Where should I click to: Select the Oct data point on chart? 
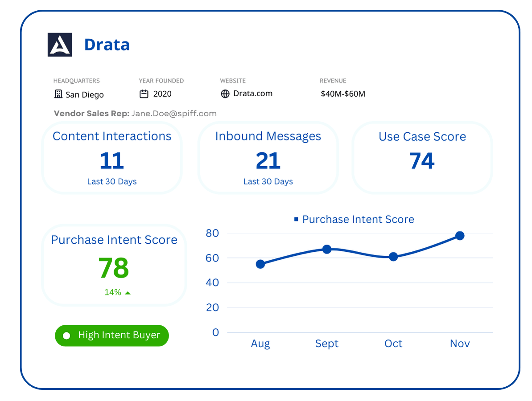click(x=393, y=257)
